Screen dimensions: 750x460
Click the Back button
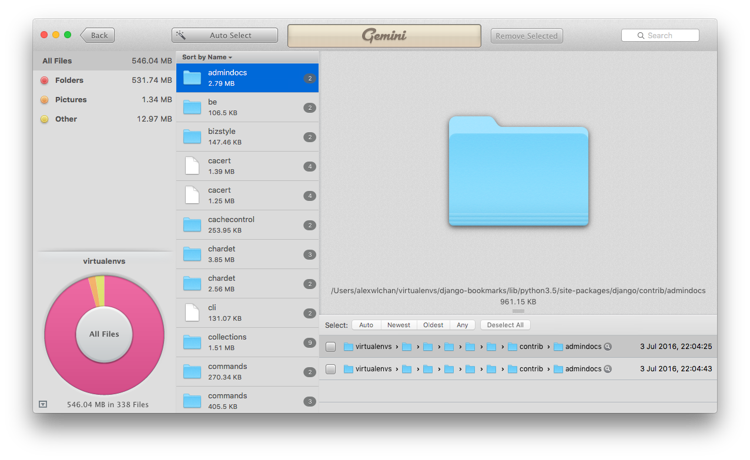coord(98,35)
